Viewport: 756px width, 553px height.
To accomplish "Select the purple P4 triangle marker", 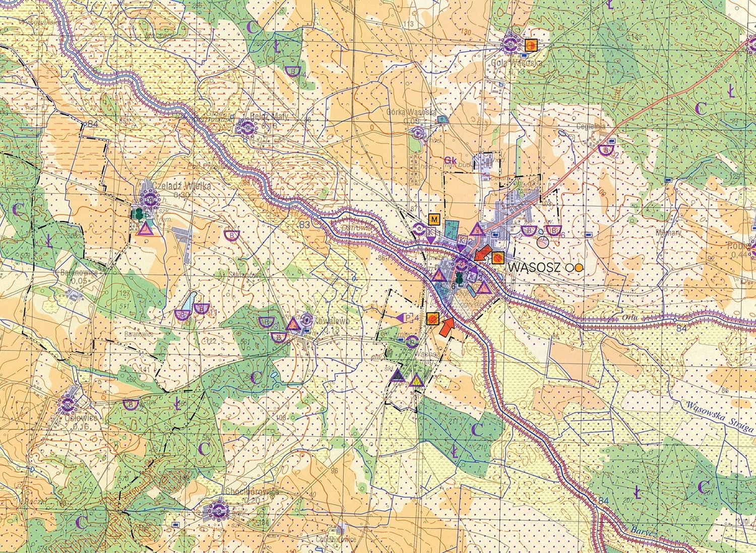I will (400, 318).
